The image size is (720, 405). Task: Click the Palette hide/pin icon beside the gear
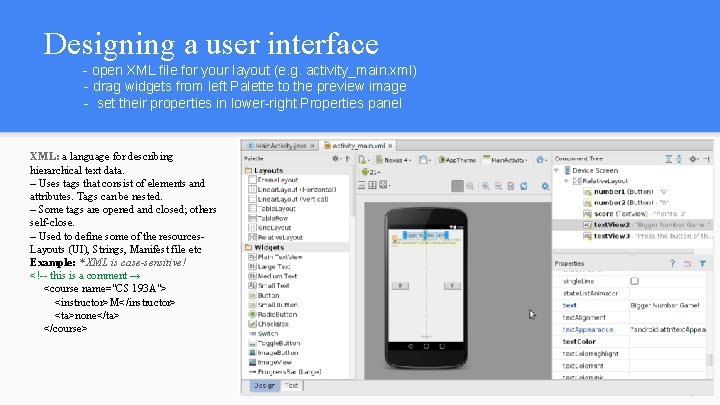pos(348,158)
